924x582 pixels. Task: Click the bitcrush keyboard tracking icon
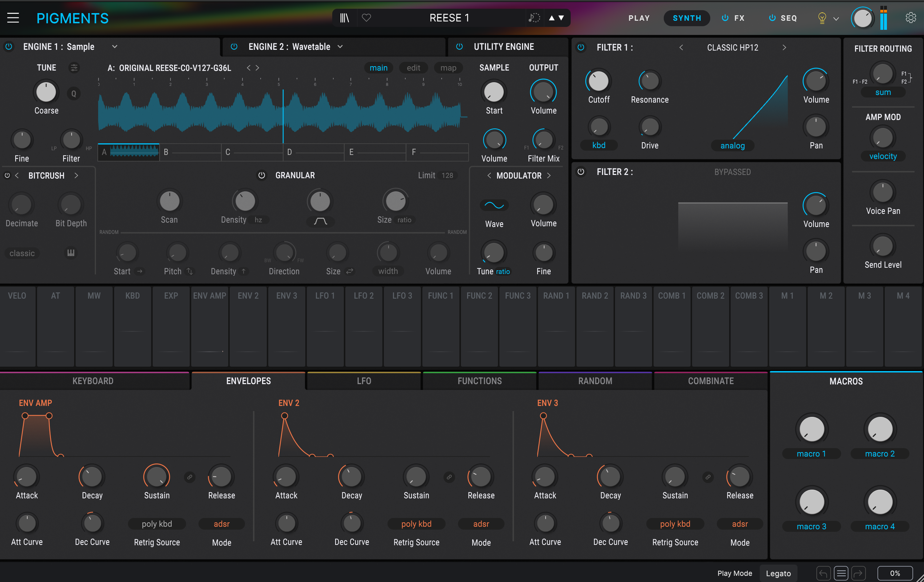[71, 252]
